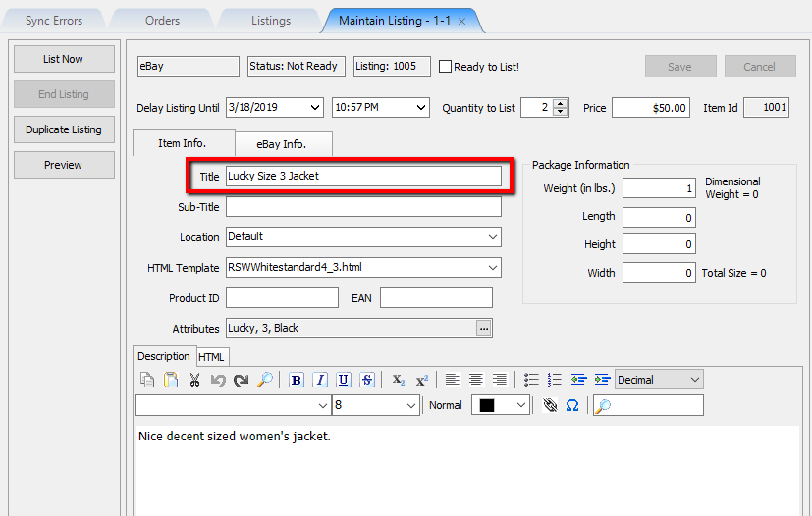Screen dimensions: 812x516
Task: Insert a bulleted list
Action: [x=531, y=380]
